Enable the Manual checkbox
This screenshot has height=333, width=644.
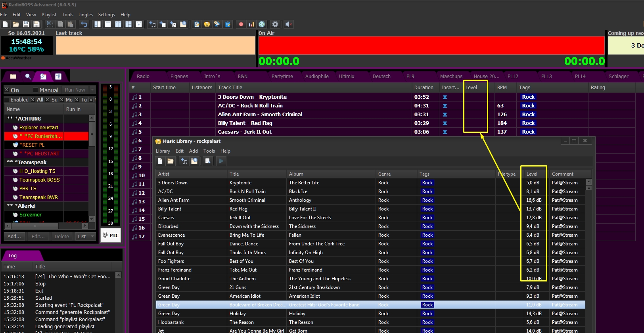pyautogui.click(x=35, y=90)
